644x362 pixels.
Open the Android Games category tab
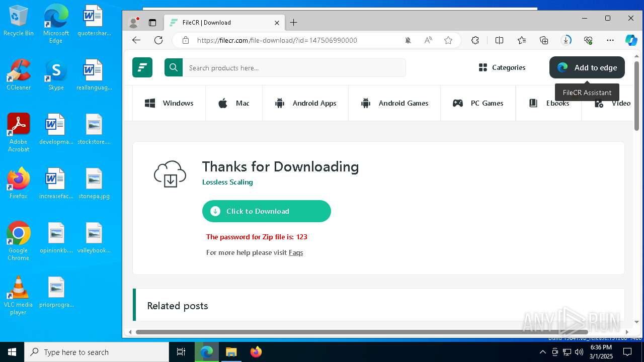pos(394,103)
